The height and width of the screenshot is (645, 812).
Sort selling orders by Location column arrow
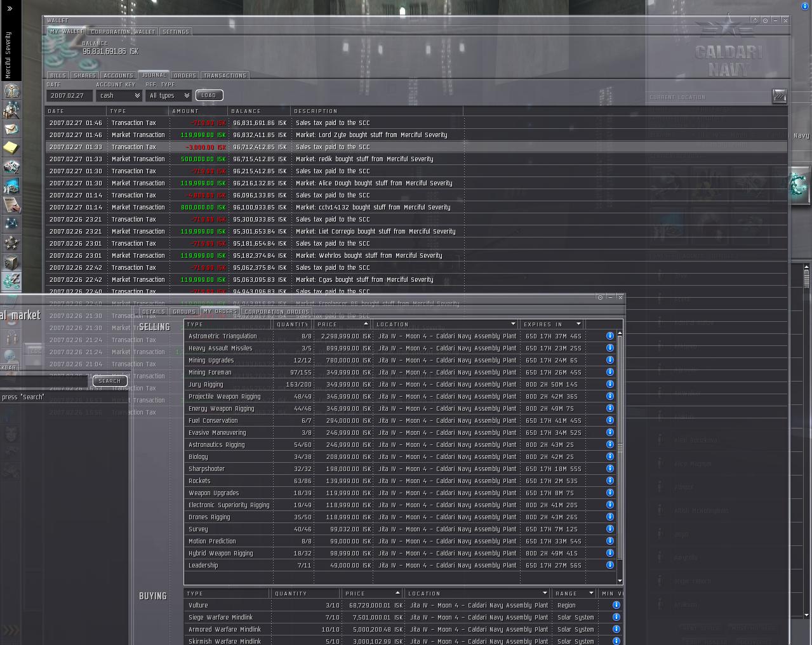pyautogui.click(x=513, y=324)
